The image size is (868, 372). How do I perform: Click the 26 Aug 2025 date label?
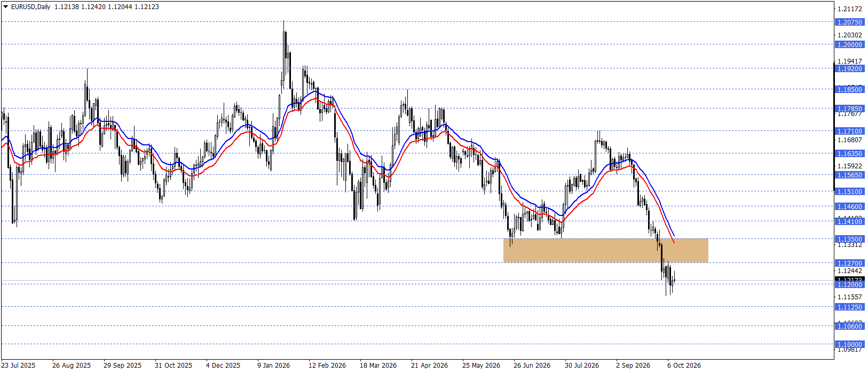click(x=72, y=366)
